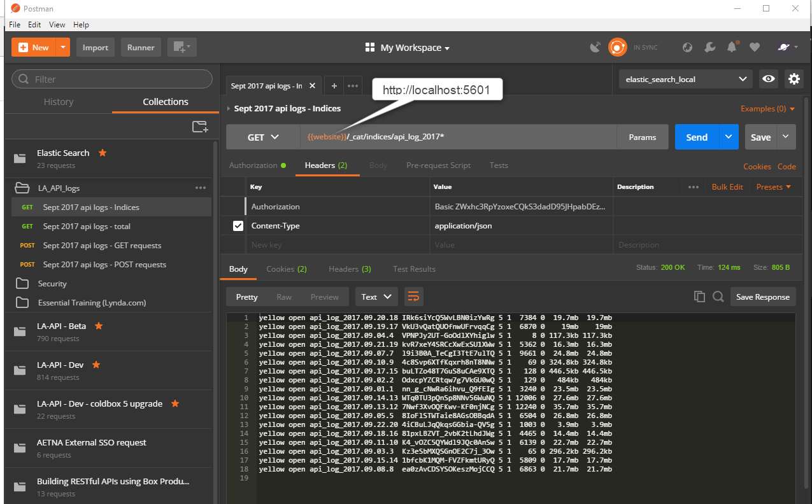Image resolution: width=812 pixels, height=504 pixels.
Task: Create new collection folder icon
Action: tap(200, 127)
